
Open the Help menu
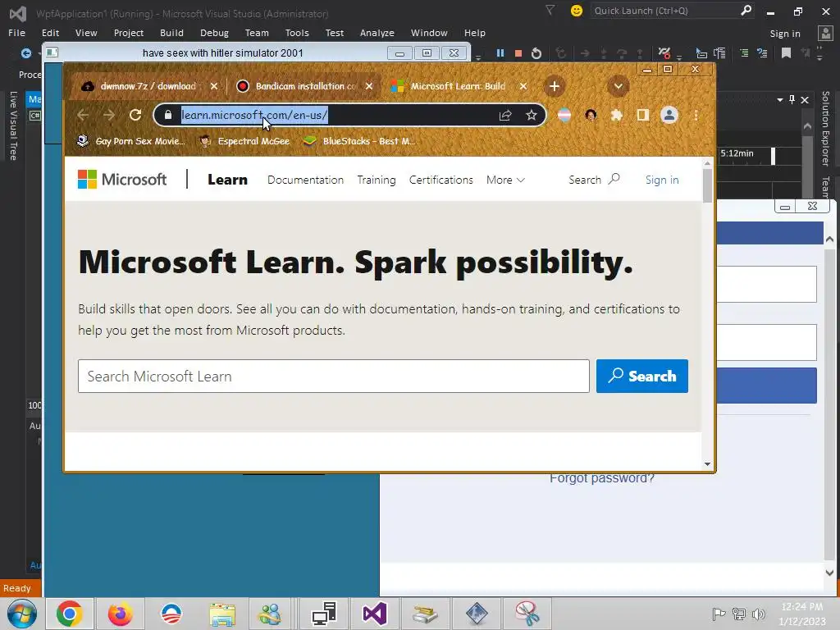pyautogui.click(x=475, y=33)
